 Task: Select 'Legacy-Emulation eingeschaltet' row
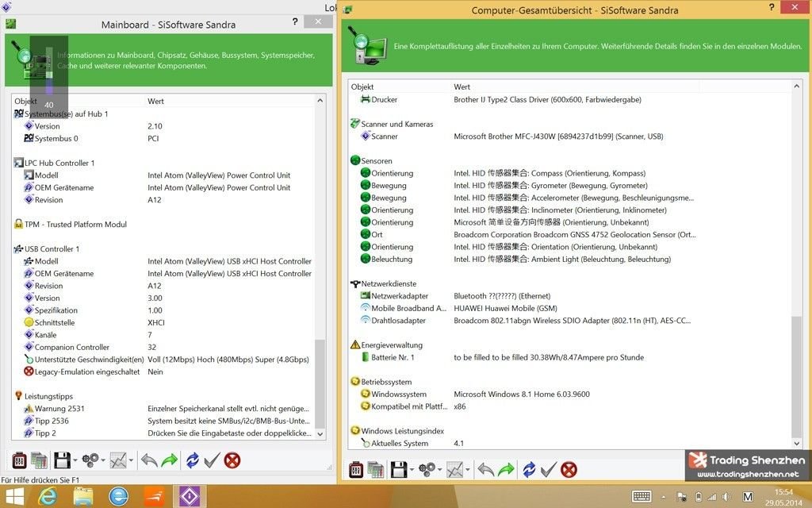[163, 371]
